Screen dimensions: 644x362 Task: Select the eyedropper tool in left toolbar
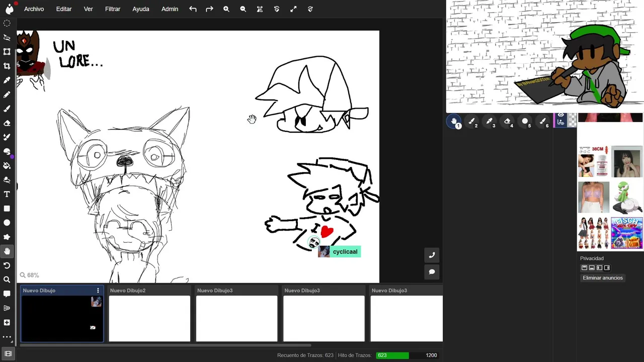click(x=7, y=80)
